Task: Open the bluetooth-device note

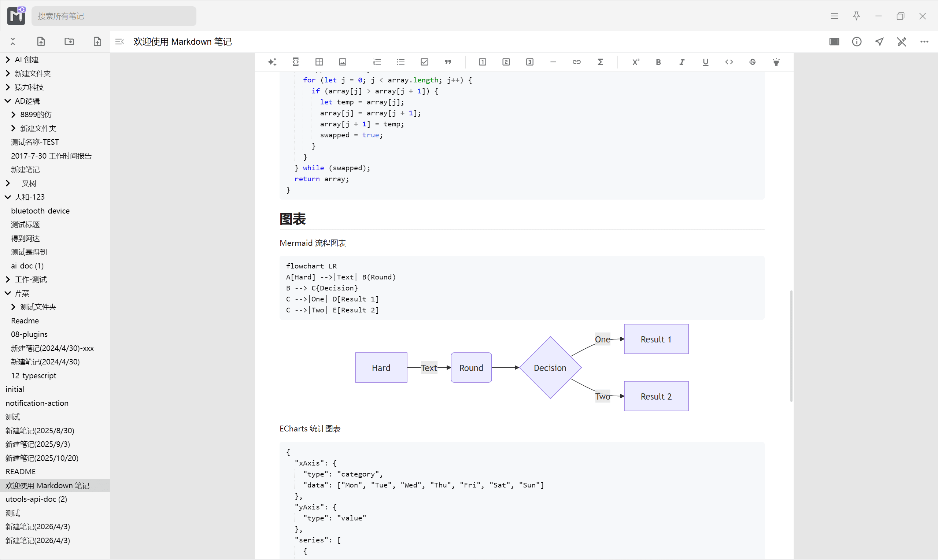Action: (40, 211)
